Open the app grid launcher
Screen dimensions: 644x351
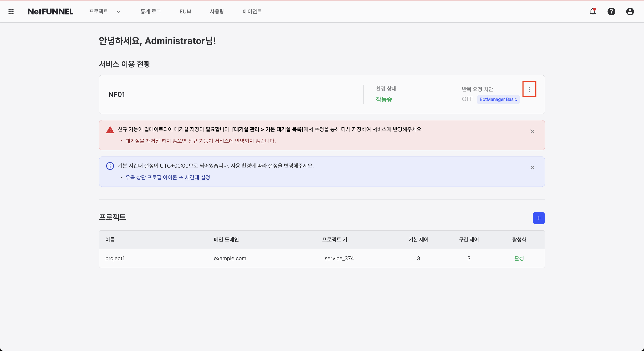pos(11,12)
